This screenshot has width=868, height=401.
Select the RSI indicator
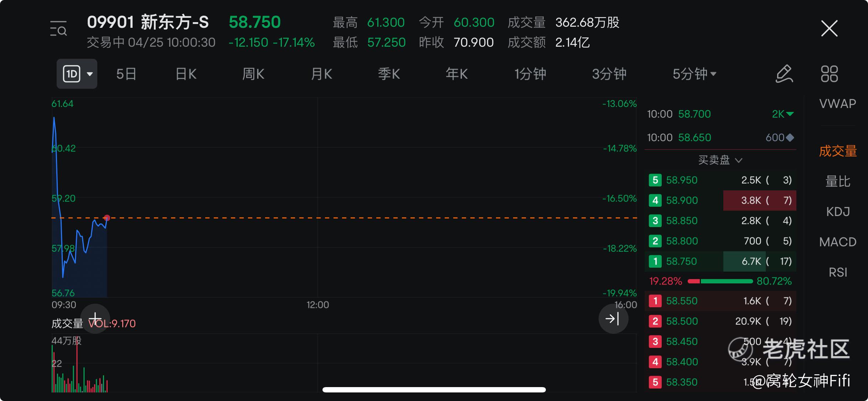[838, 272]
